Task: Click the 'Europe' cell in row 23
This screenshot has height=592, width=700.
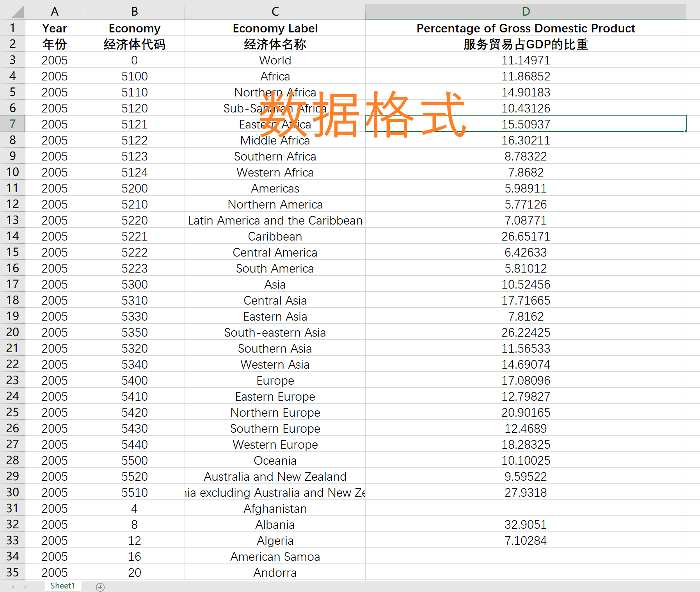Action: coord(275,380)
